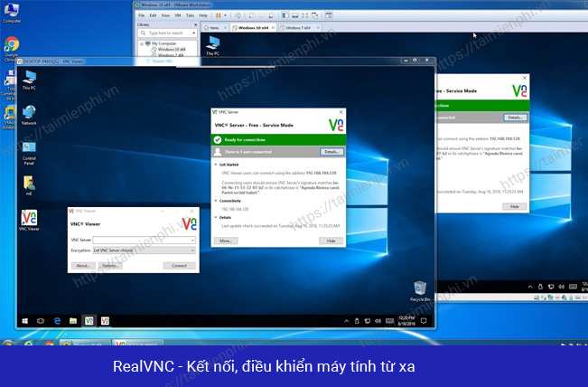Open the Help menu in VMware Workstation
This screenshot has height=387, width=588.
(203, 15)
